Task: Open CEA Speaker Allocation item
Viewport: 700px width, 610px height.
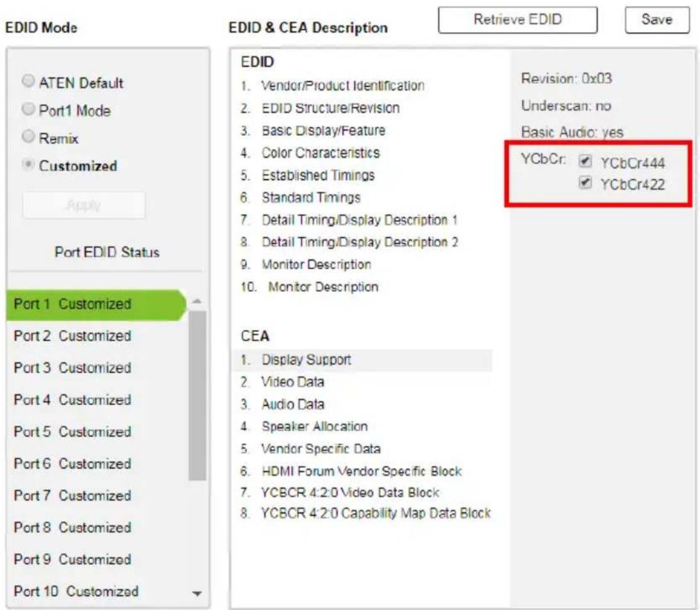Action: click(304, 427)
